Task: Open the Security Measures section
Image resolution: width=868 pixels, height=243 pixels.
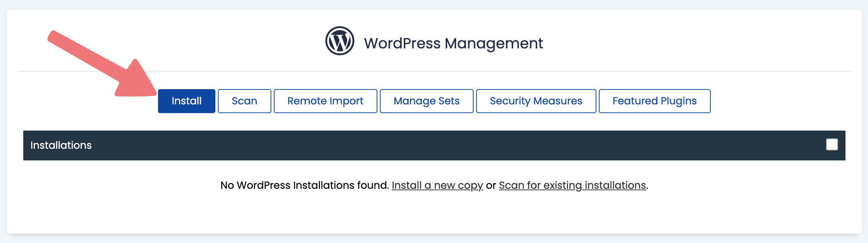Action: point(536,101)
